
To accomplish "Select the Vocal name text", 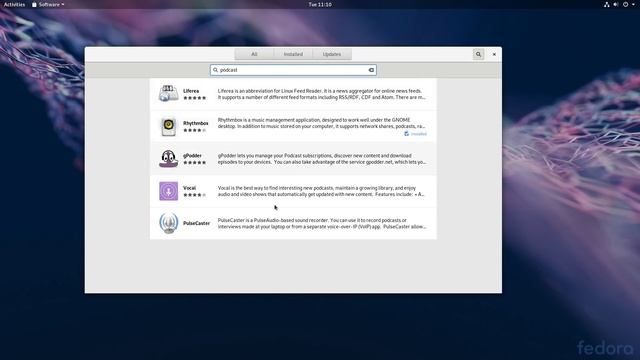I will point(189,188).
